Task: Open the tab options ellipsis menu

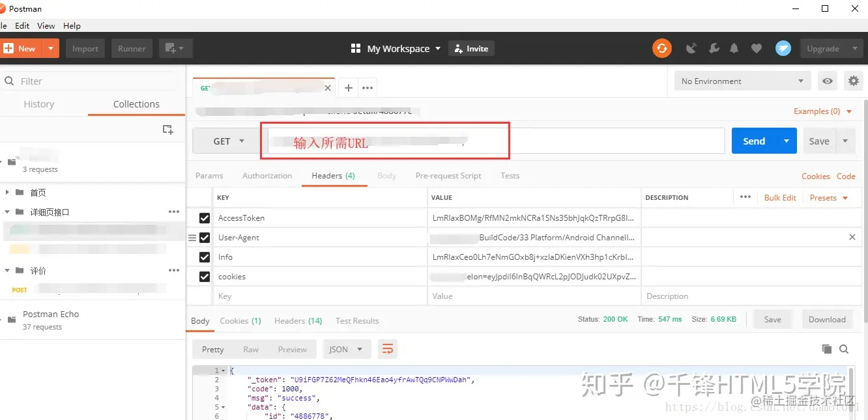Action: point(368,88)
